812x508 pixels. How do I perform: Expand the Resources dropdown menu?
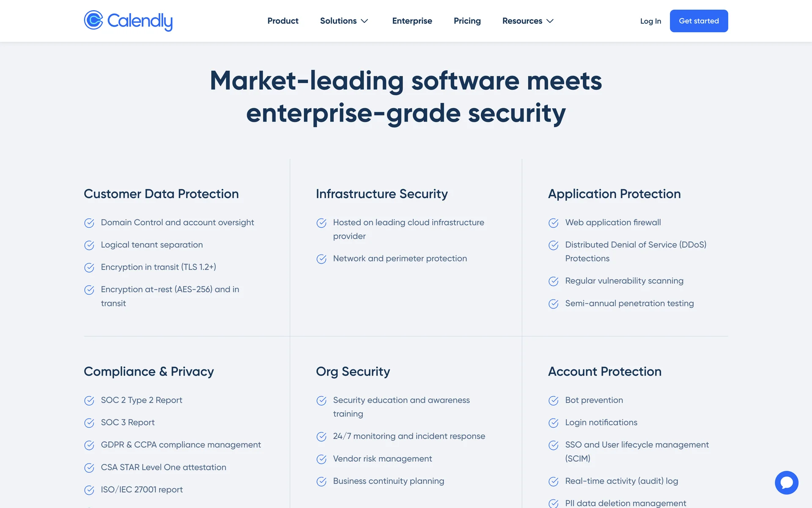click(522, 21)
